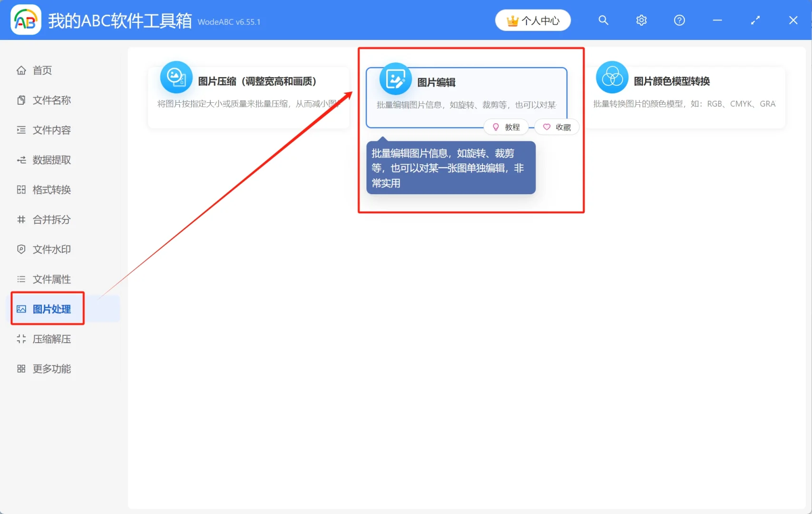Click the 文件水印 sidebar icon
812x514 pixels.
(x=21, y=249)
